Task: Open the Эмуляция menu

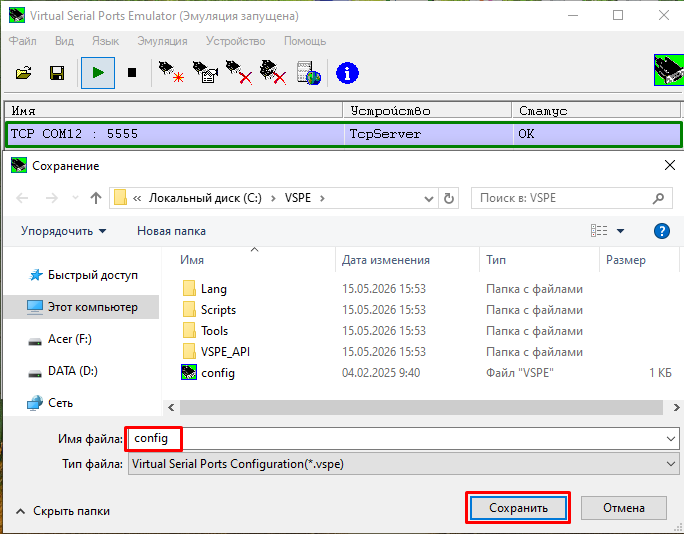Action: coord(162,41)
